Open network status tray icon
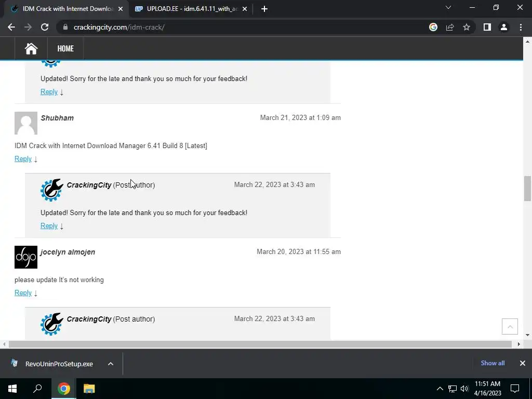532x399 pixels. tap(453, 389)
